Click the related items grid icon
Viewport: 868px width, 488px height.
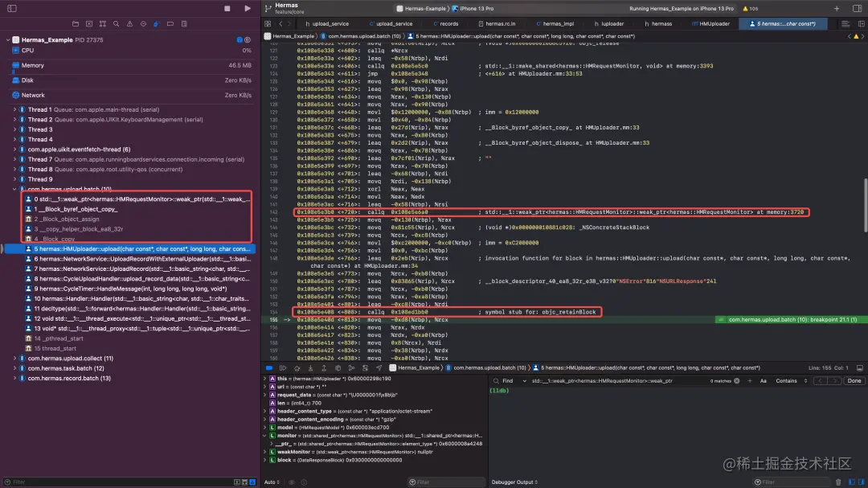(x=268, y=24)
